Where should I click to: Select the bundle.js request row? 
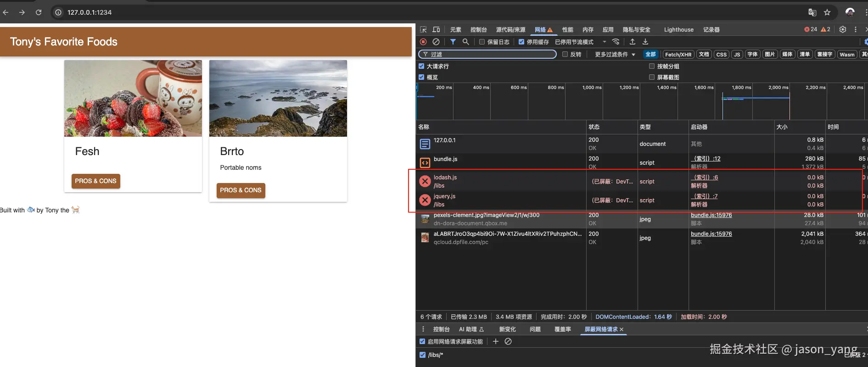(642, 162)
